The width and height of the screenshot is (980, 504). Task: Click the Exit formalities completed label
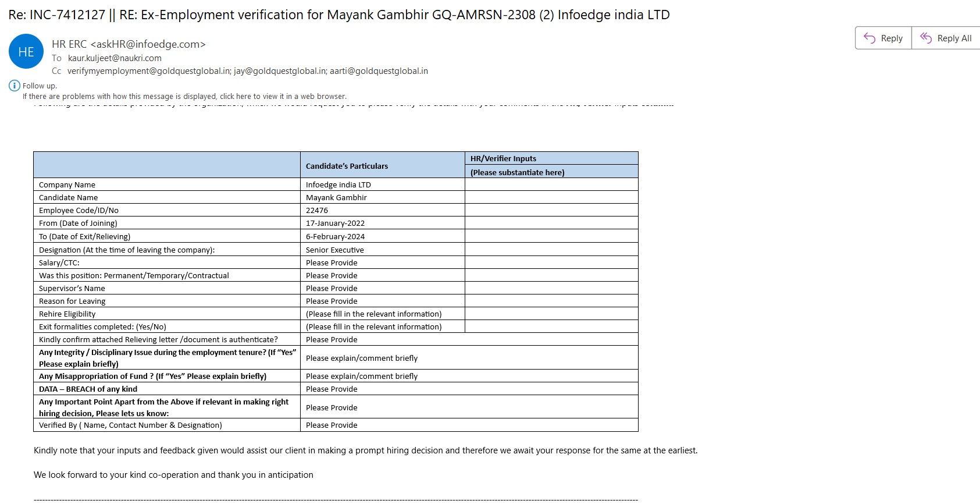[x=102, y=326]
